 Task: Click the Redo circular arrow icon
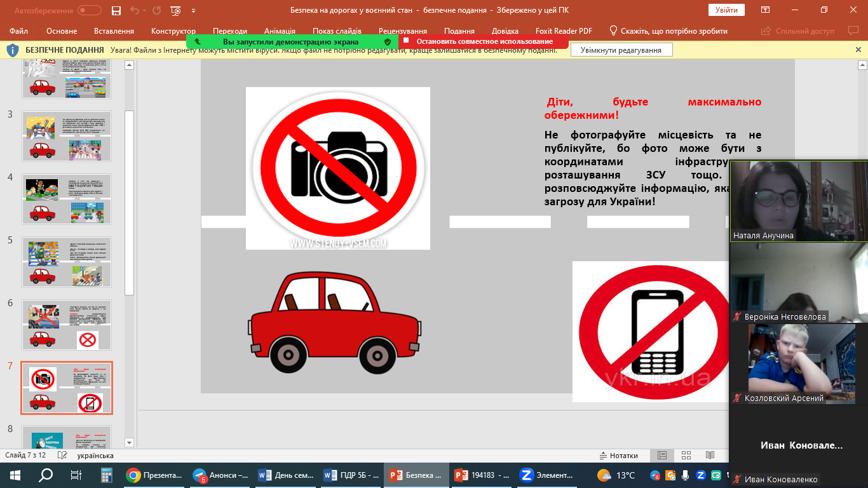157,10
